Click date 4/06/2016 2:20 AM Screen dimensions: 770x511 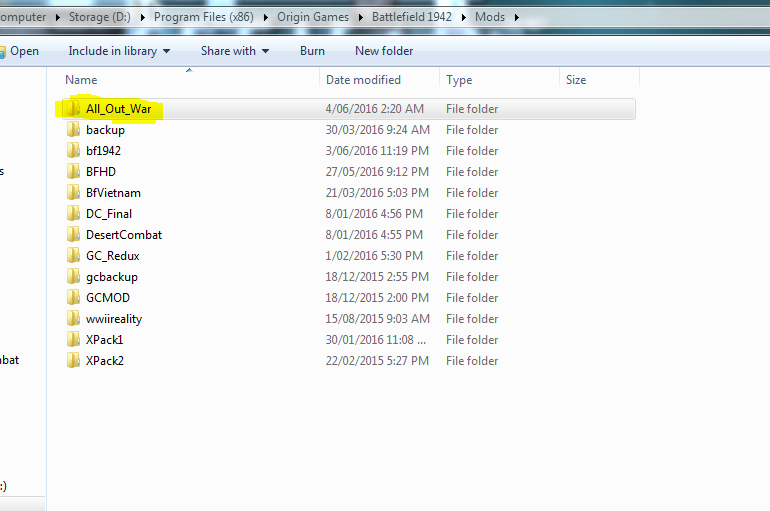(374, 109)
